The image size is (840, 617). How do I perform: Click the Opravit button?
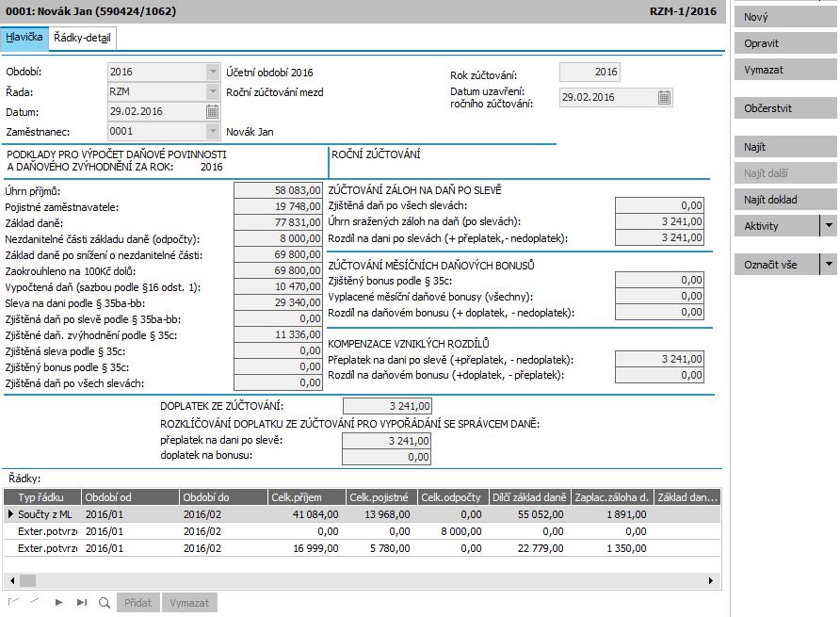785,43
